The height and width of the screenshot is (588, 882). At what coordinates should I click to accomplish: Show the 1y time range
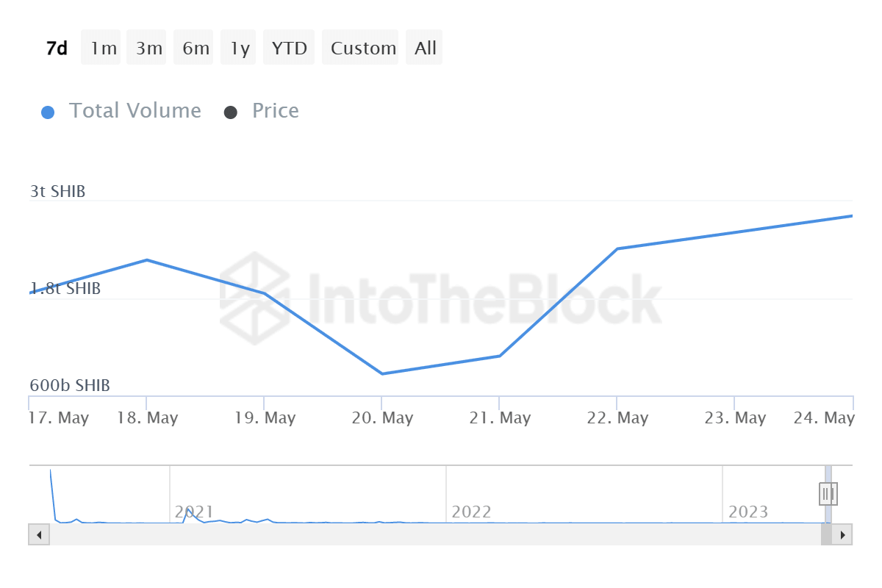(239, 49)
